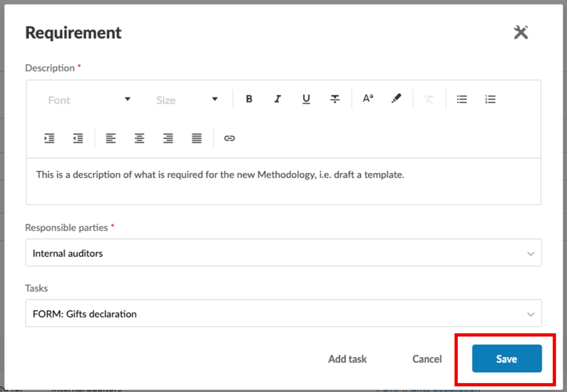The image size is (567, 392).
Task: Open the Font dropdown
Action: click(89, 100)
